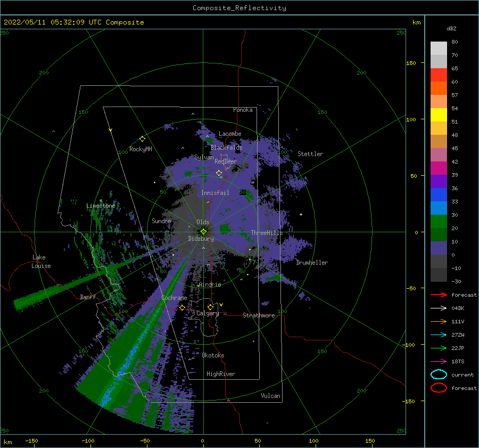This screenshot has width=479, height=448.
Task: Click the white cross marker east of ThreeHills
Action: 301,214
